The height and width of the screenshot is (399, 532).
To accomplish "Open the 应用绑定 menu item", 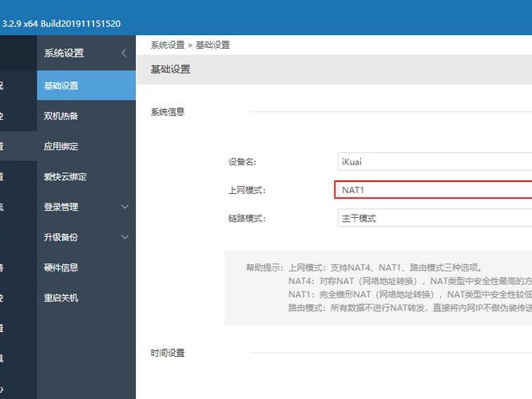I will point(86,146).
